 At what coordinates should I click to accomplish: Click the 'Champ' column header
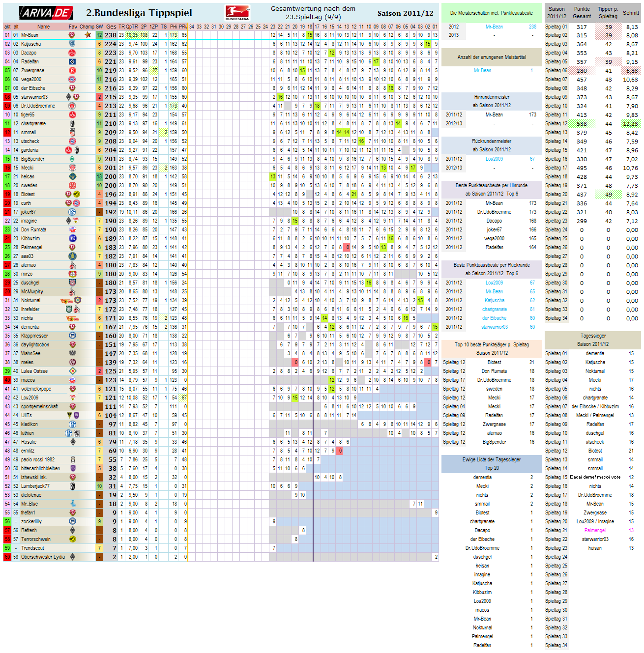tap(87, 27)
